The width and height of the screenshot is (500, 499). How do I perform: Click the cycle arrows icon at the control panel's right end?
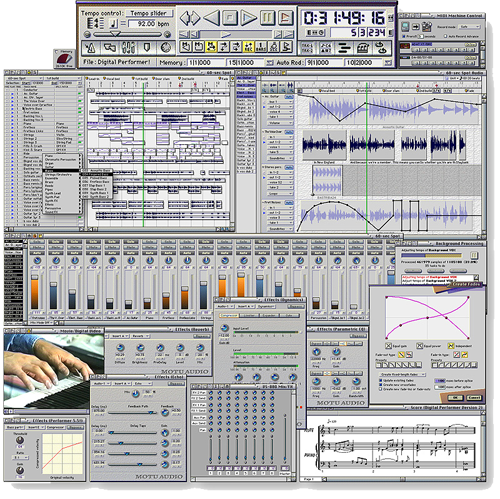tap(382, 48)
